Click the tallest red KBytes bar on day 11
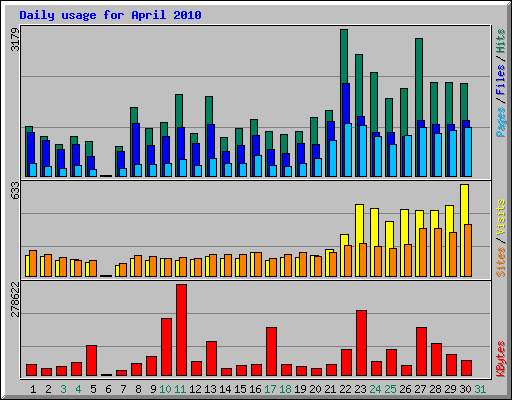 pyautogui.click(x=181, y=330)
